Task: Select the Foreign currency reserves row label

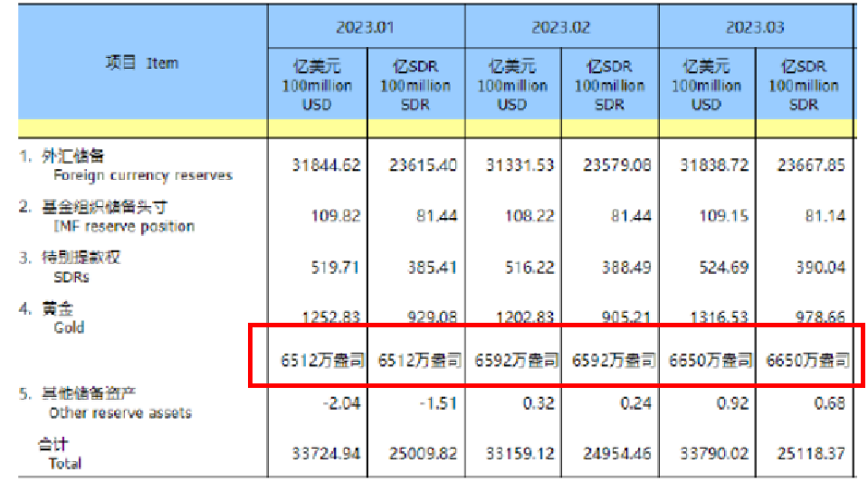Action: point(143,175)
